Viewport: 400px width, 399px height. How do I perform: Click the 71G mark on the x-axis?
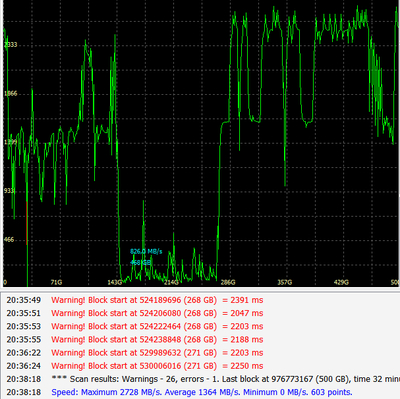[x=56, y=282]
